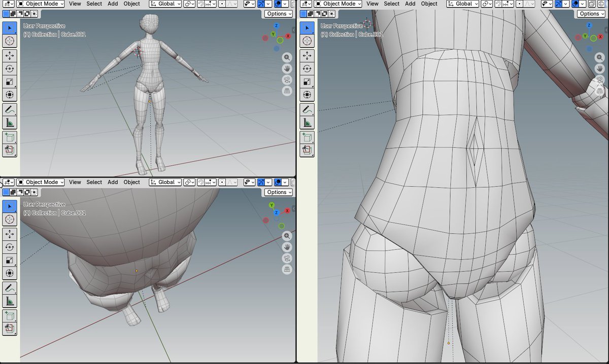The image size is (609, 364).
Task: Open pivot point dropdown in right viewport header
Action: (x=486, y=4)
